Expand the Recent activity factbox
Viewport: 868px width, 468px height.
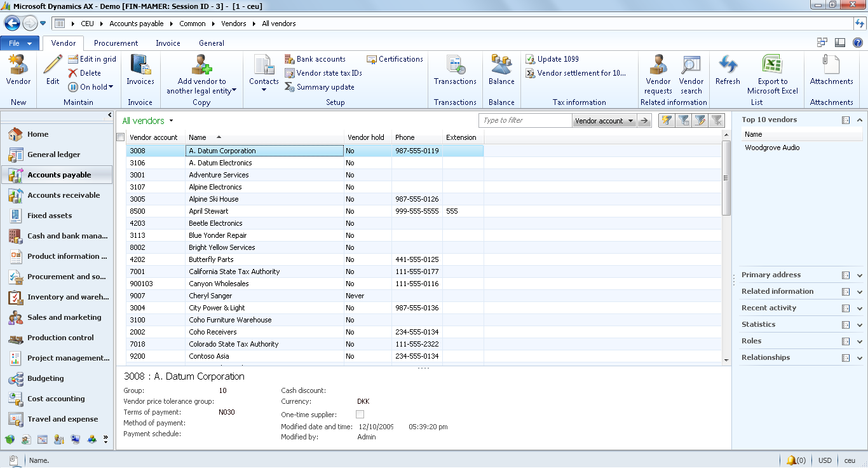[860, 308]
